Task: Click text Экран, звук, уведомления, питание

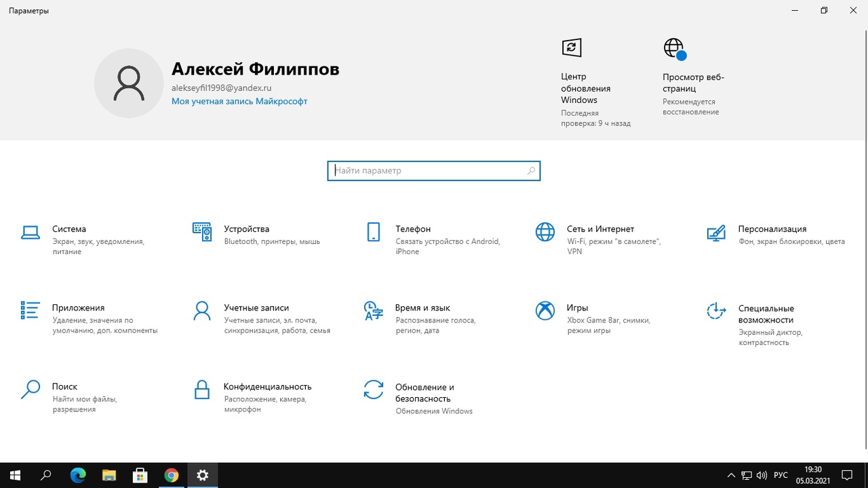Action: (98, 247)
